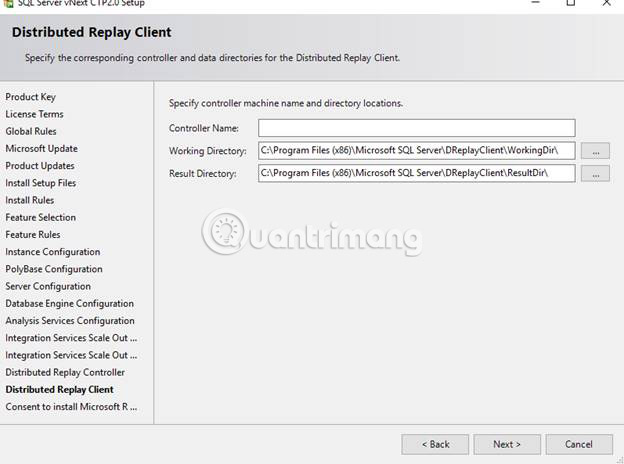The width and height of the screenshot is (624, 464).
Task: Select the Product Updates step
Action: [40, 166]
